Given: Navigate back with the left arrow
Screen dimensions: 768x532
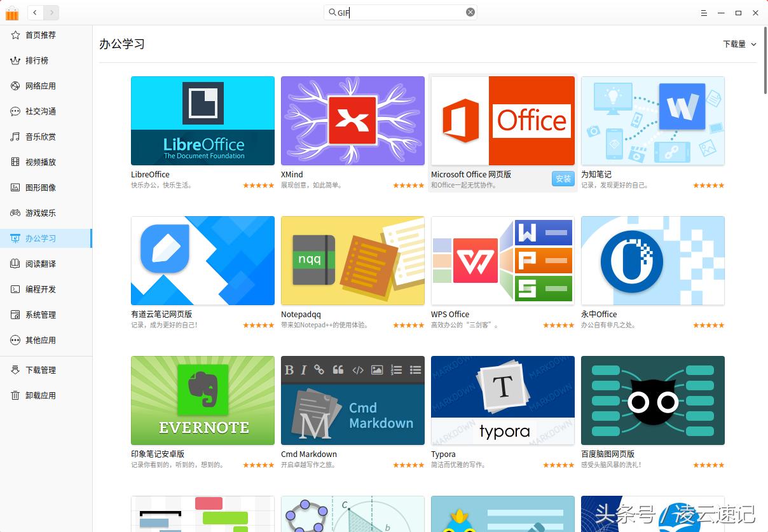Looking at the screenshot, I should pos(35,12).
